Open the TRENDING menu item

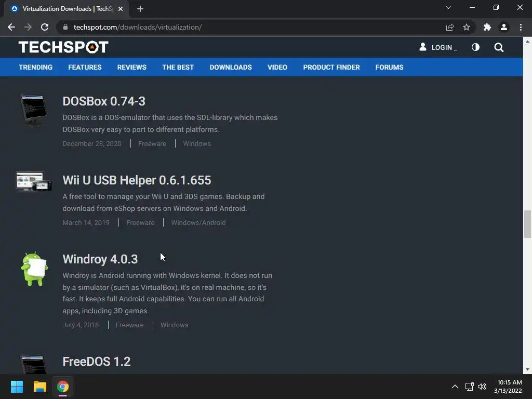pyautogui.click(x=36, y=67)
